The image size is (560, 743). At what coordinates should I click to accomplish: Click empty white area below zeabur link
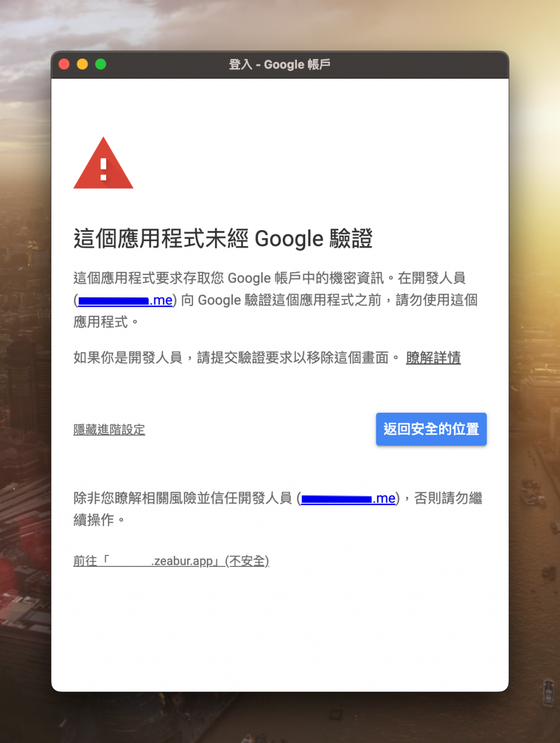click(279, 629)
